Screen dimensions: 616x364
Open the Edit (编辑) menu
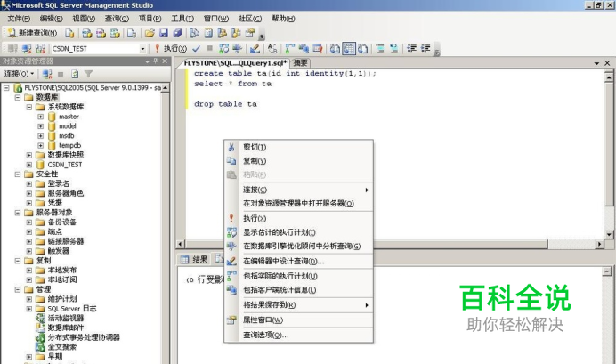pos(51,19)
